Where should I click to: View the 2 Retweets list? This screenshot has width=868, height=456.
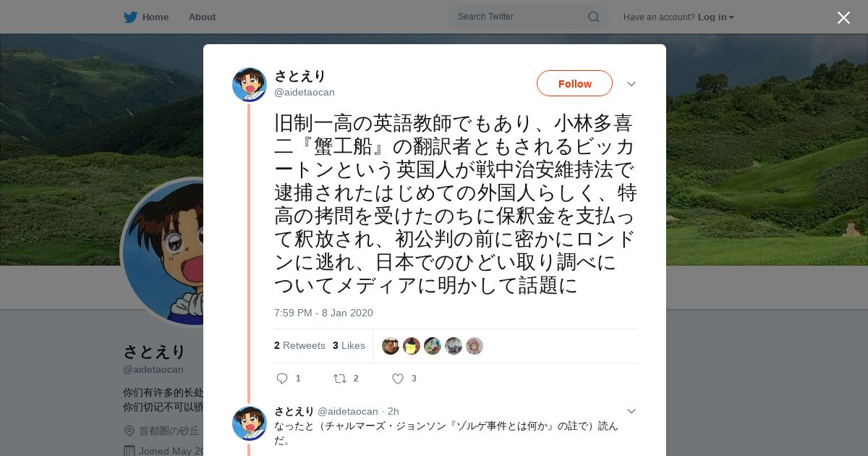point(299,345)
